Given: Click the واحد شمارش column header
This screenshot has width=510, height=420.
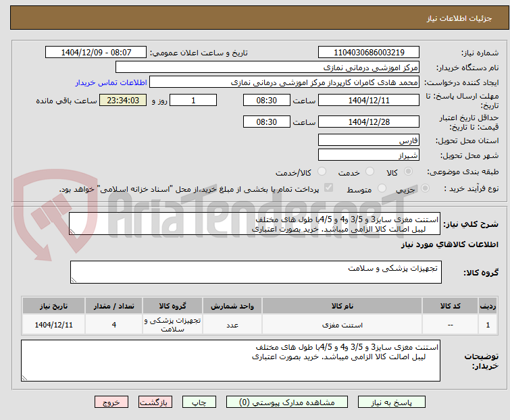Looking at the screenshot, I should [232, 306].
